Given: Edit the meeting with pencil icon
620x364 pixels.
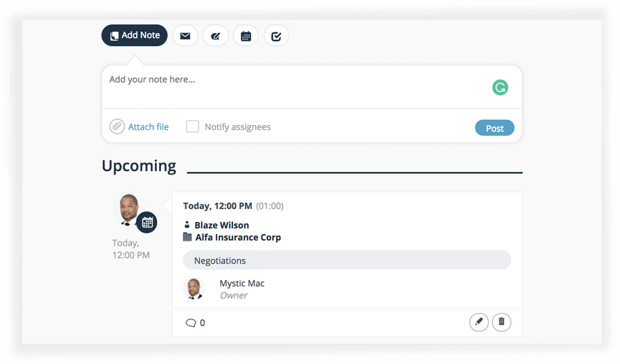Looking at the screenshot, I should tap(479, 322).
